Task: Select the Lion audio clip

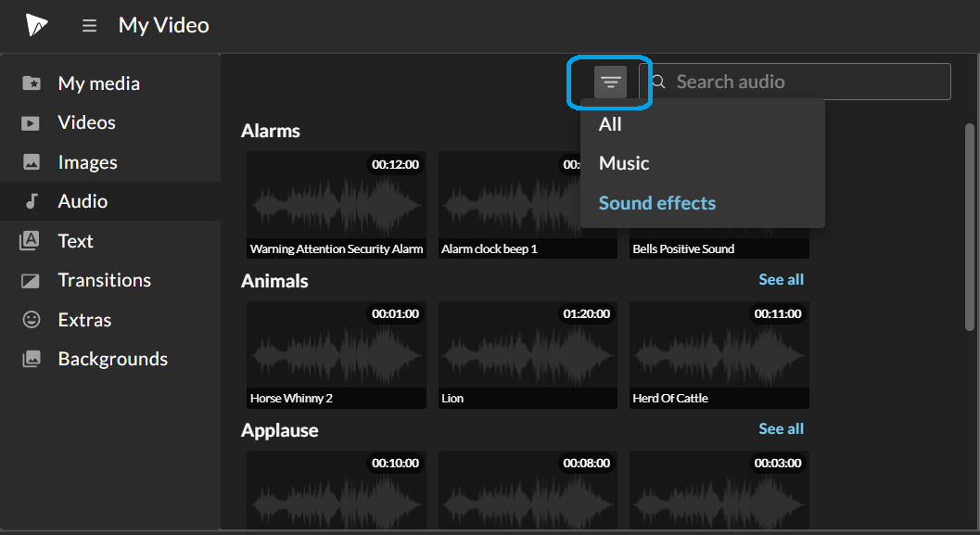Action: click(528, 355)
